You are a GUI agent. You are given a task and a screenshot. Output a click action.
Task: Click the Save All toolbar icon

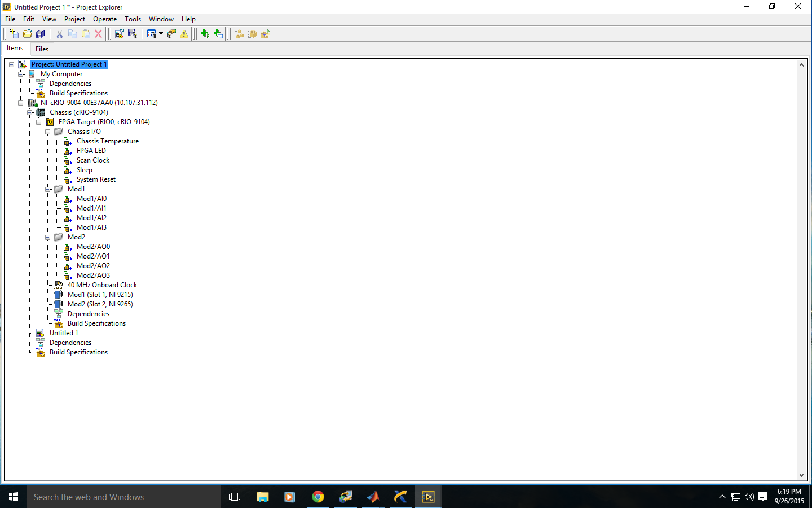(x=40, y=34)
